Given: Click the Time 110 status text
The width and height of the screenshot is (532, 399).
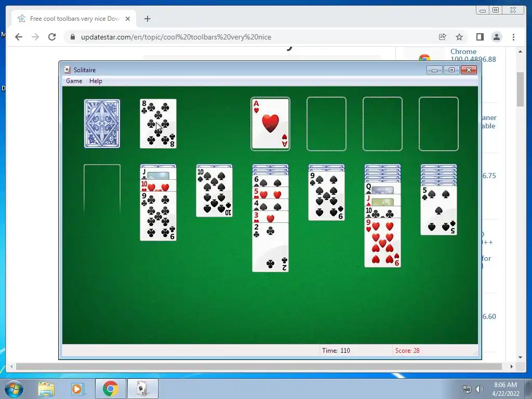Looking at the screenshot, I should tap(336, 351).
